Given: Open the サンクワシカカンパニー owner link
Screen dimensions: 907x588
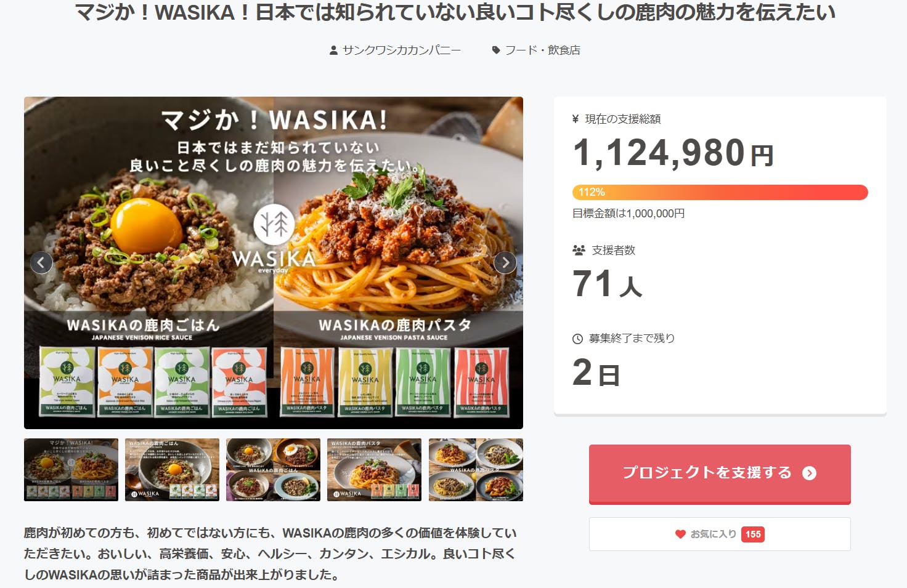Looking at the screenshot, I should (x=401, y=50).
